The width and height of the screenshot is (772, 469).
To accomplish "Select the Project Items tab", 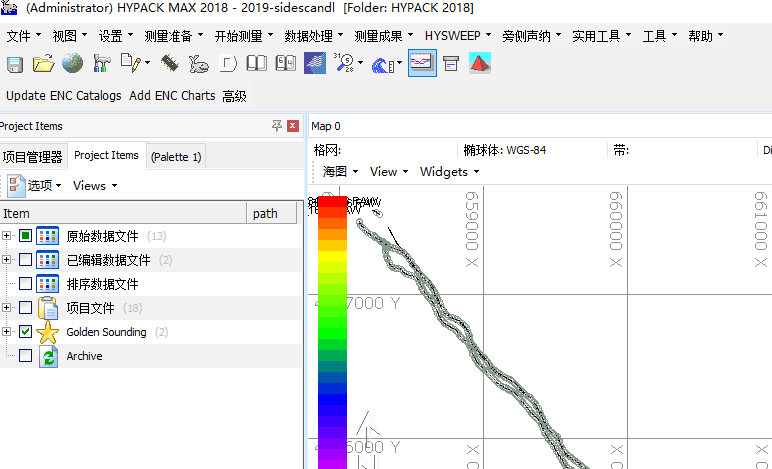I will [x=106, y=156].
